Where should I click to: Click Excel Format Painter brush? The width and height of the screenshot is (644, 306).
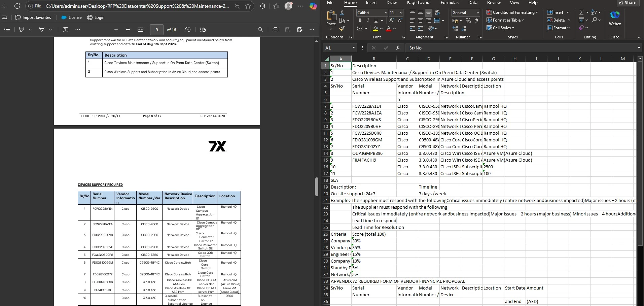click(342, 29)
